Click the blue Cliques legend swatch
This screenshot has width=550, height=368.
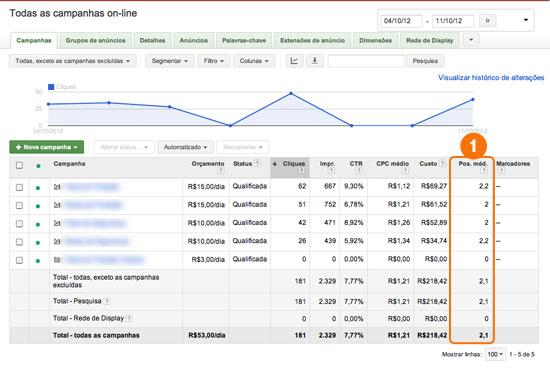(51, 87)
